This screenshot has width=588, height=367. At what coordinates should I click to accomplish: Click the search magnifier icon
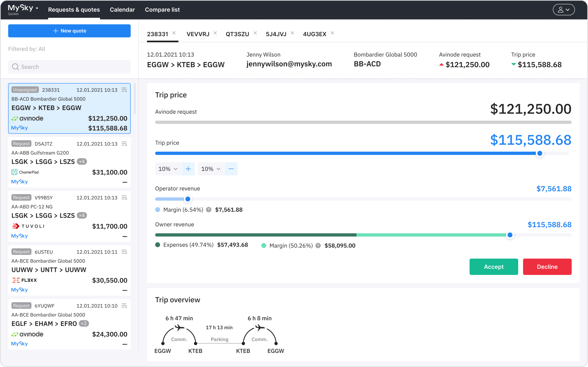[15, 67]
